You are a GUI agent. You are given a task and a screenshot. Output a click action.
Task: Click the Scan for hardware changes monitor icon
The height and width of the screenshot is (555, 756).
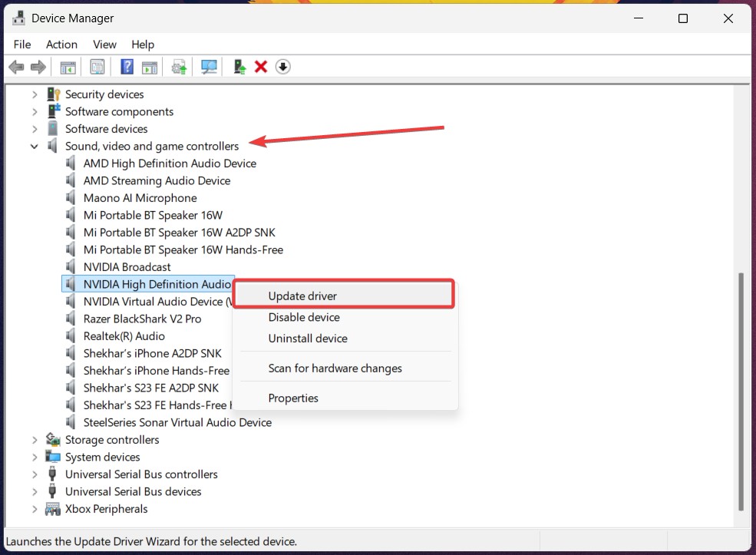[209, 67]
